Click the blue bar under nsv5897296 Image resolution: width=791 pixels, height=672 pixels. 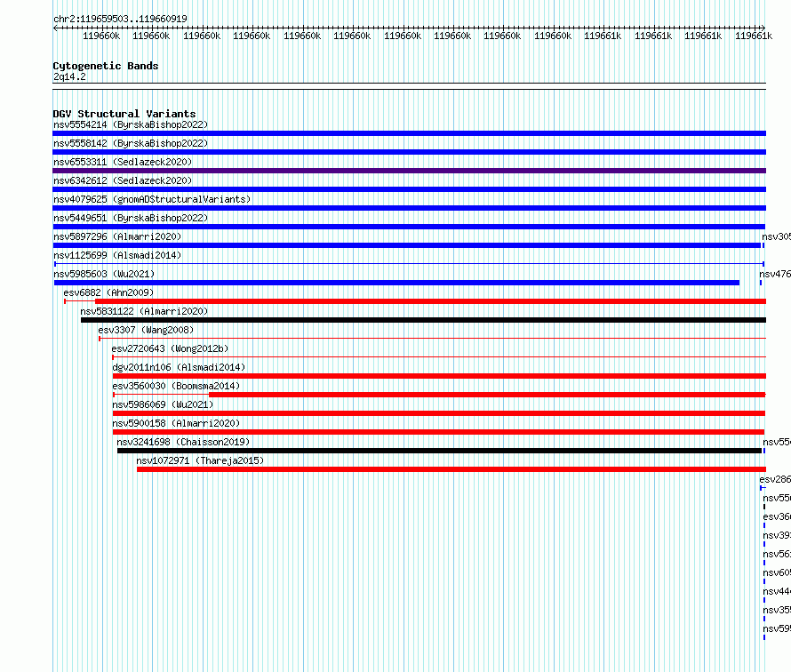click(x=406, y=245)
